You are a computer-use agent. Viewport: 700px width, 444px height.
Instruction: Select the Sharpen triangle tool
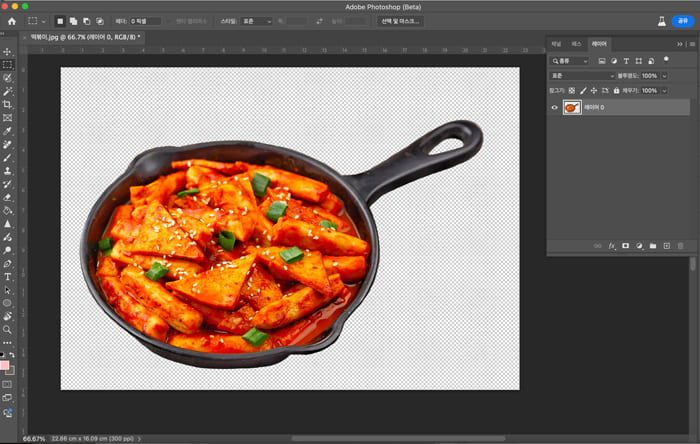point(7,224)
